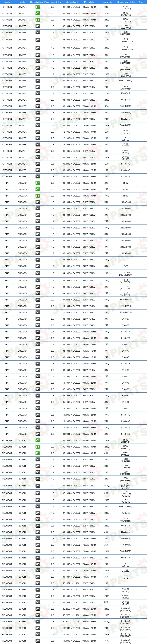Click '10.1997 -> 11.2001' production years cell
This screenshot has height=644, width=147.
(x=71, y=583)
